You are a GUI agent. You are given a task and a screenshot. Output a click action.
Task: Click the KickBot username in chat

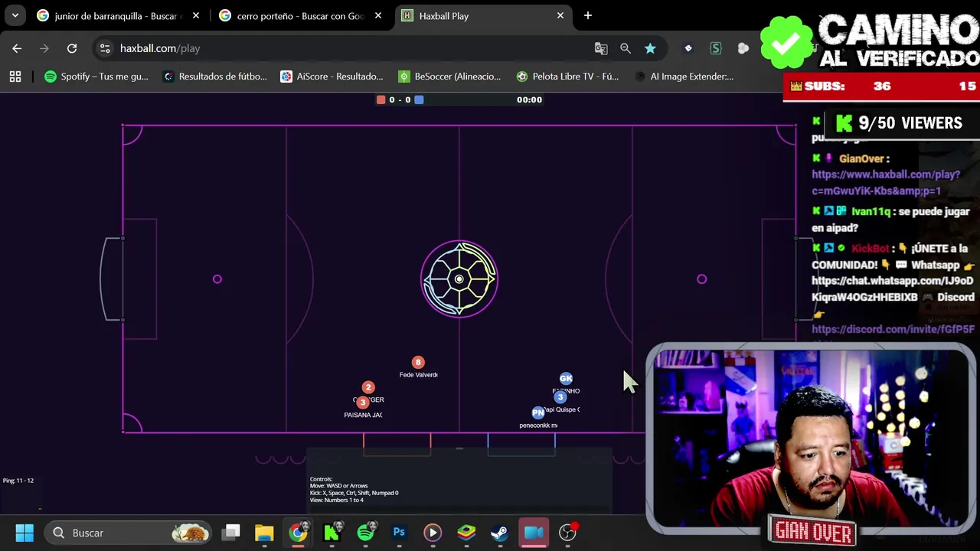click(870, 248)
